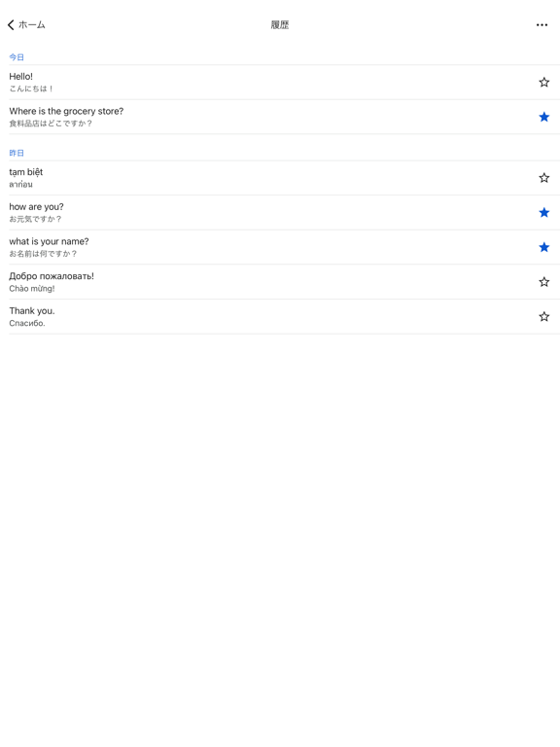Tap the 昨日 section header
Image resolution: width=560 pixels, height=747 pixels.
17,153
